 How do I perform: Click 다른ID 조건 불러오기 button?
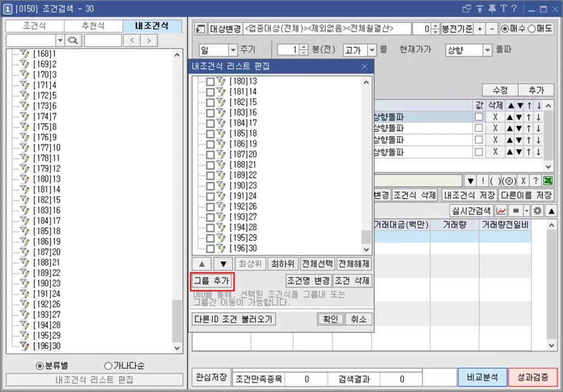pos(234,319)
